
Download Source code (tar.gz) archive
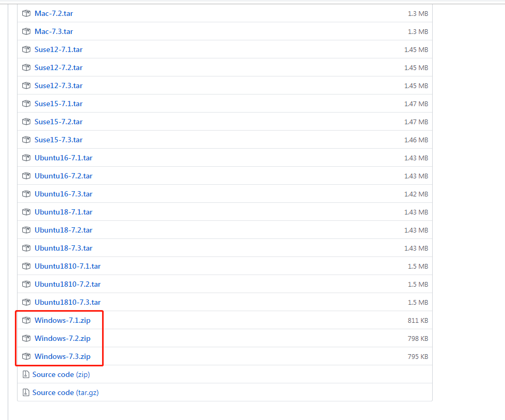pyautogui.click(x=66, y=392)
